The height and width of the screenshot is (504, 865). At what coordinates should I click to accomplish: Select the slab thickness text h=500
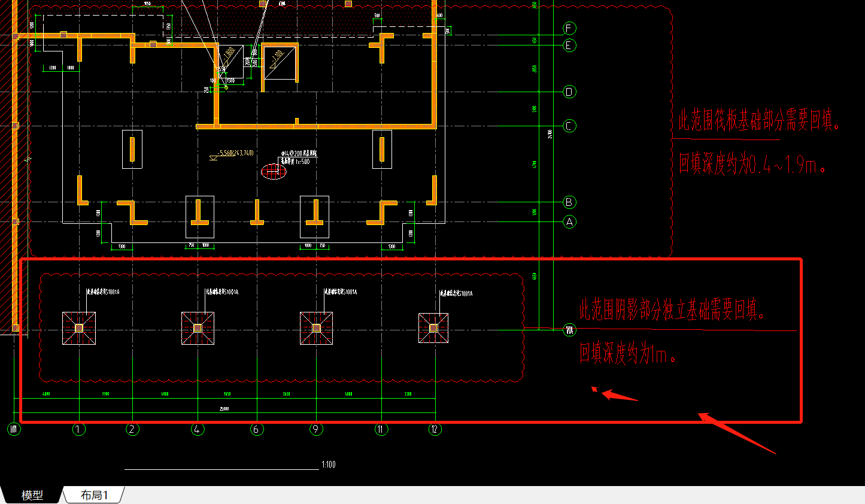[x=296, y=161]
